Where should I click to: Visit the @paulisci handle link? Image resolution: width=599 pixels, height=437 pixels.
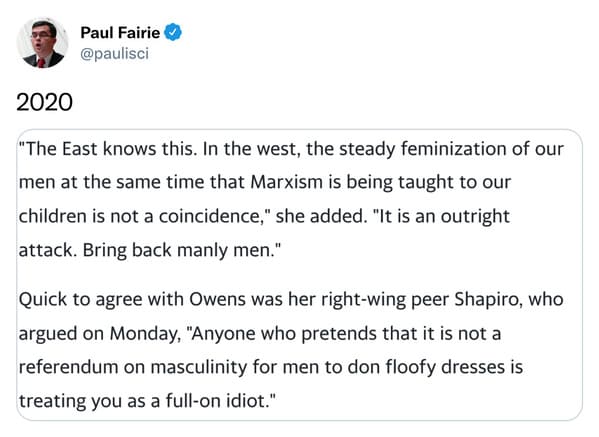click(114, 53)
